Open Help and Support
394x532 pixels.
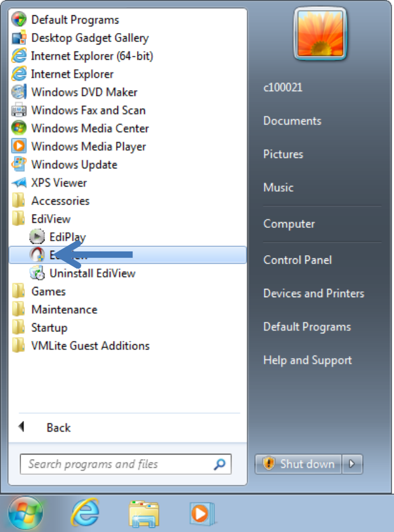tap(308, 360)
